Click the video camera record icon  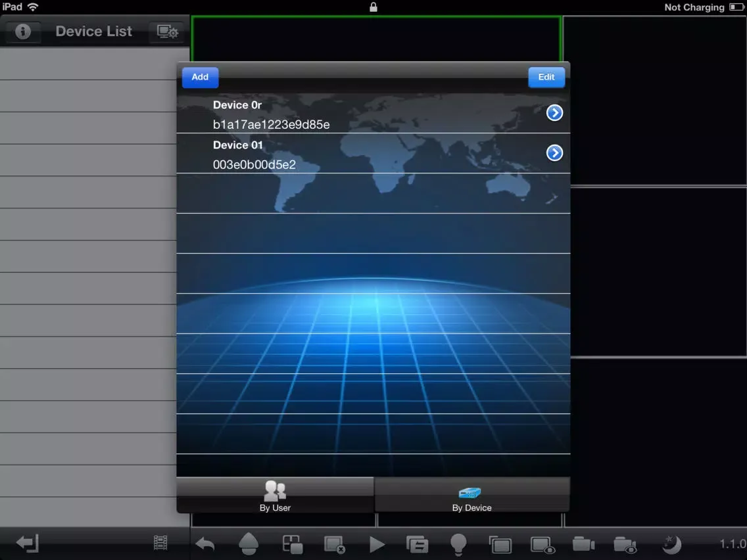(584, 544)
